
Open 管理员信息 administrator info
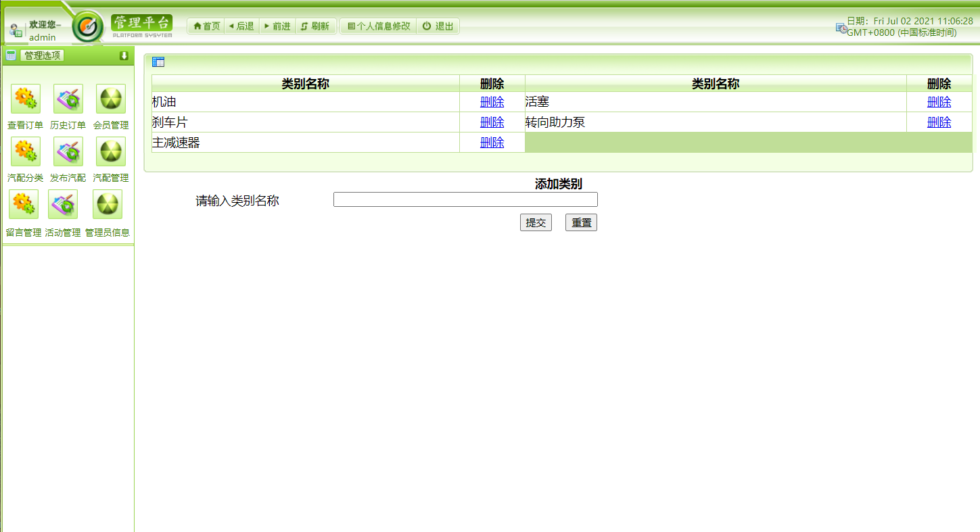107,203
